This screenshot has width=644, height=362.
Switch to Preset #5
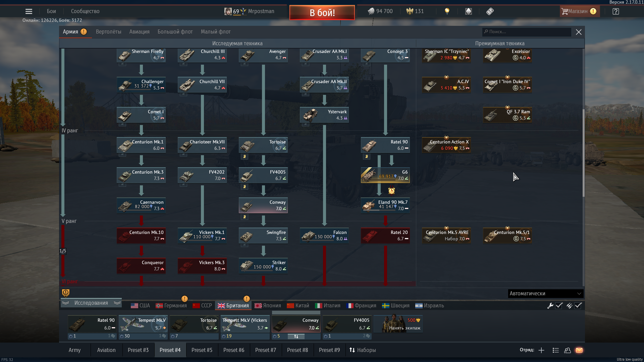[x=202, y=350]
